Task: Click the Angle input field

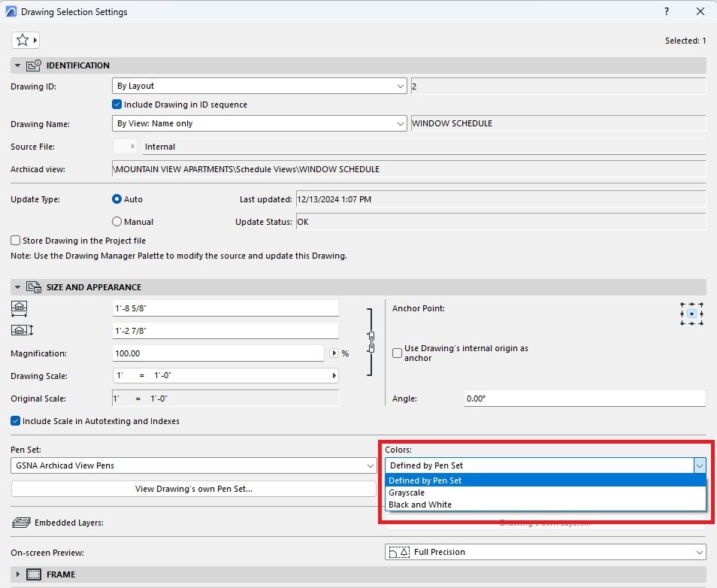Action: pos(583,398)
